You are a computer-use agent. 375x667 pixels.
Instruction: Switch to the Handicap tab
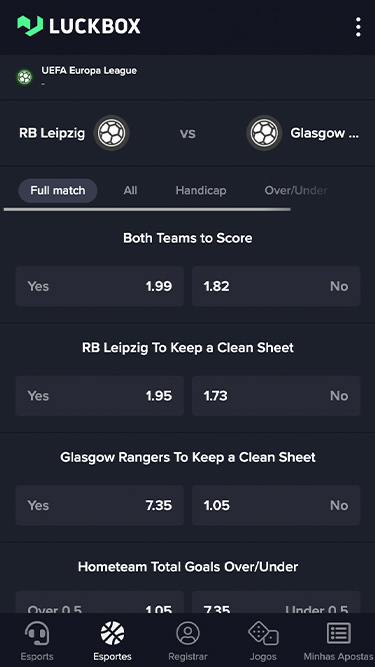coord(201,191)
